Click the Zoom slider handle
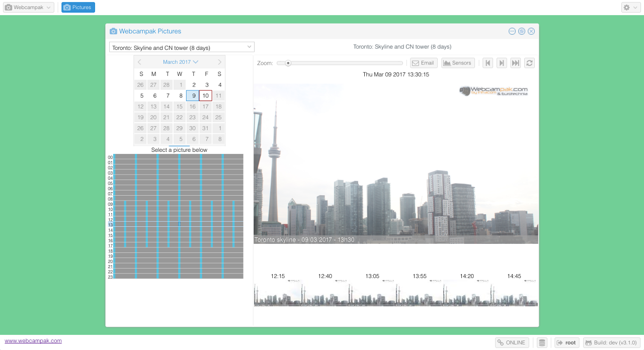 288,63
